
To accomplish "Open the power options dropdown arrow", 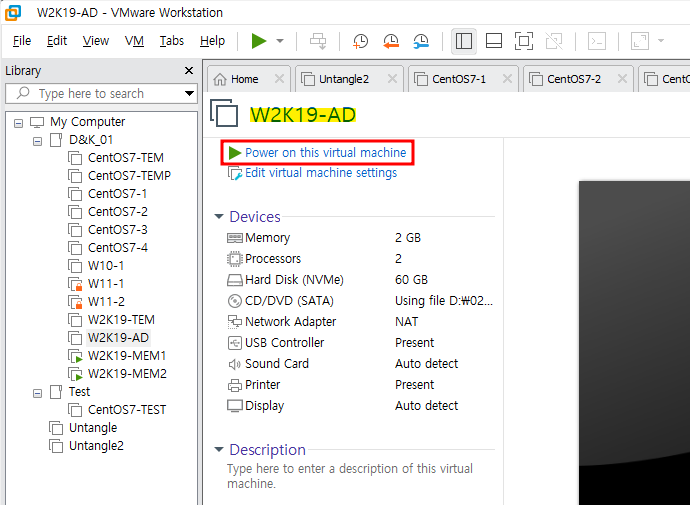I will (280, 41).
